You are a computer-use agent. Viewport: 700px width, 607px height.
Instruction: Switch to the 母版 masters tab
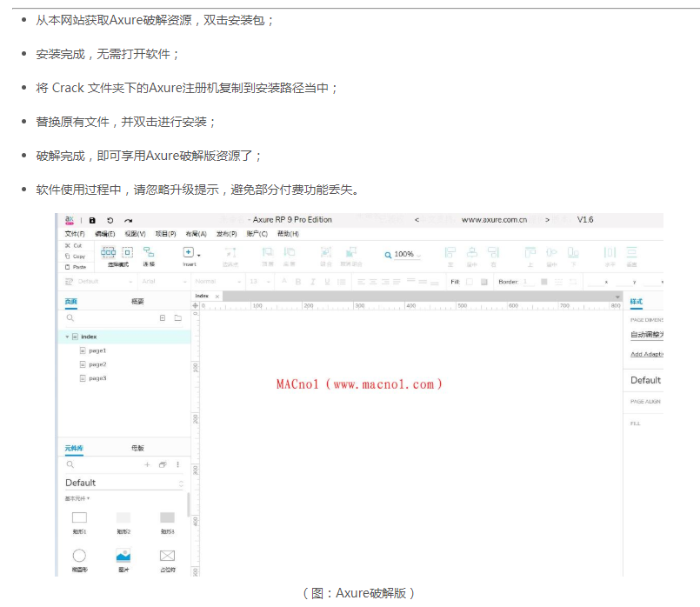[x=137, y=448]
